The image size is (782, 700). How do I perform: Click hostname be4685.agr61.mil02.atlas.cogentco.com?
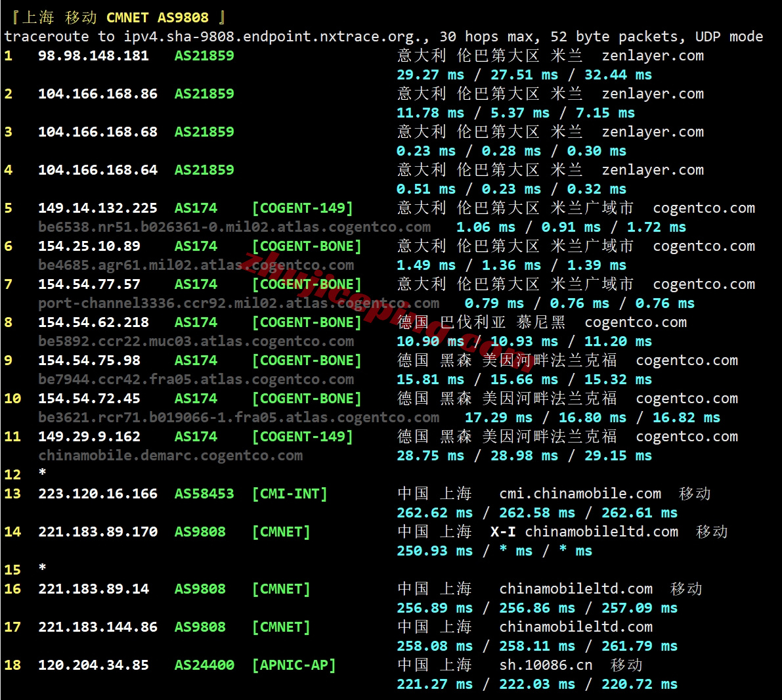pyautogui.click(x=196, y=265)
